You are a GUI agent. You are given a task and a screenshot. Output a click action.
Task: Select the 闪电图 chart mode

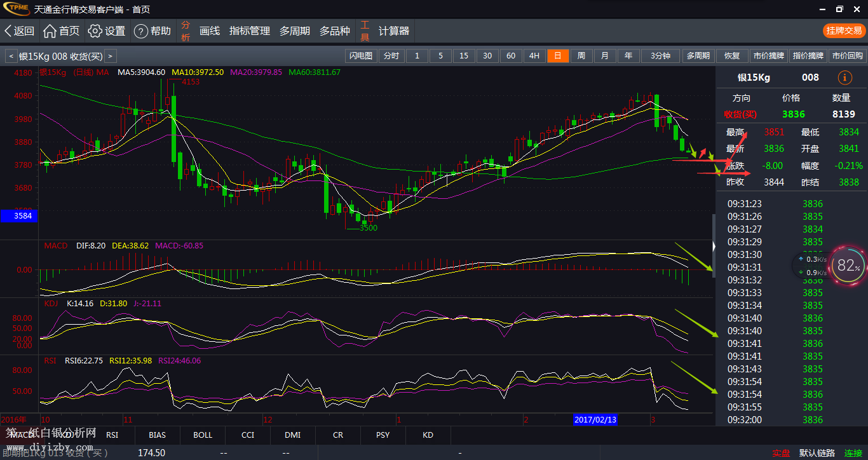tap(361, 56)
